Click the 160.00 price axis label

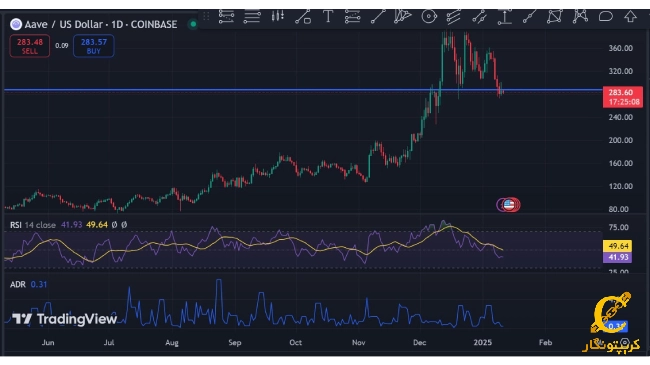pyautogui.click(x=621, y=163)
